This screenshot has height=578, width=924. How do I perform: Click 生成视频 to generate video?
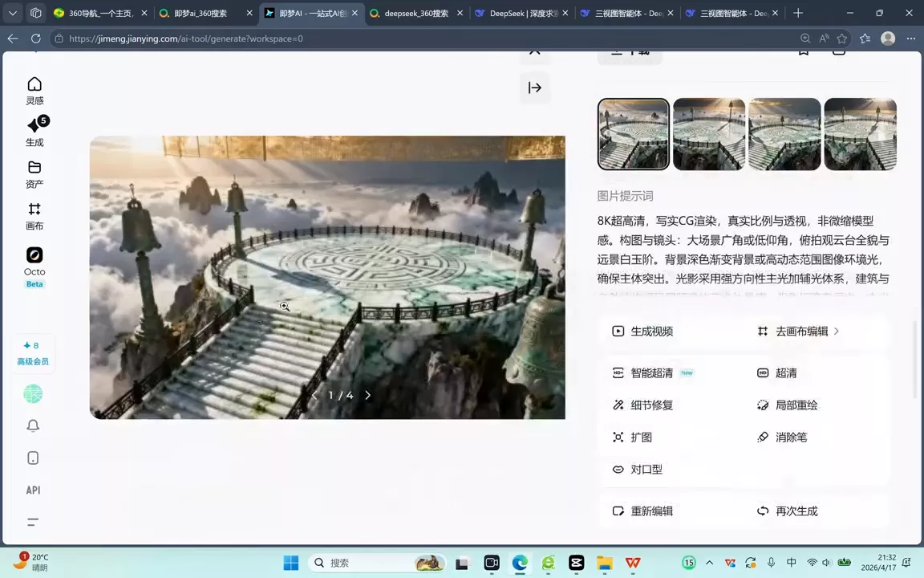click(642, 331)
